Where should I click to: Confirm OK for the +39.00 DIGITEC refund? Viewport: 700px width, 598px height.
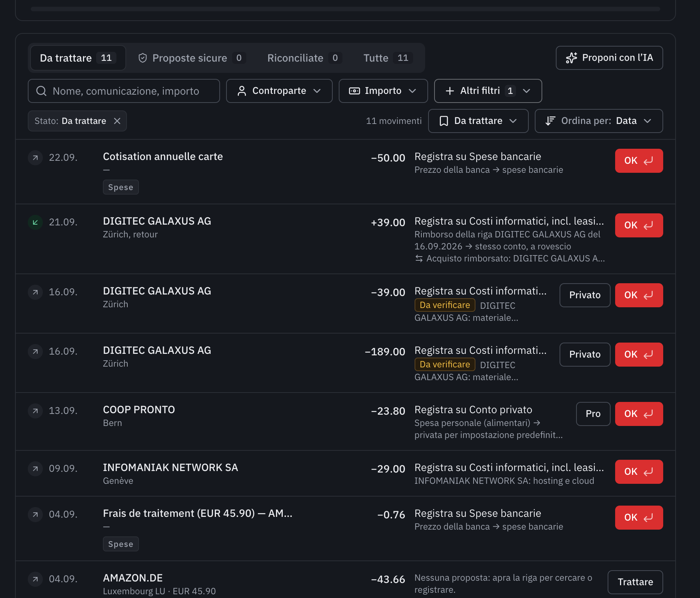tap(639, 225)
